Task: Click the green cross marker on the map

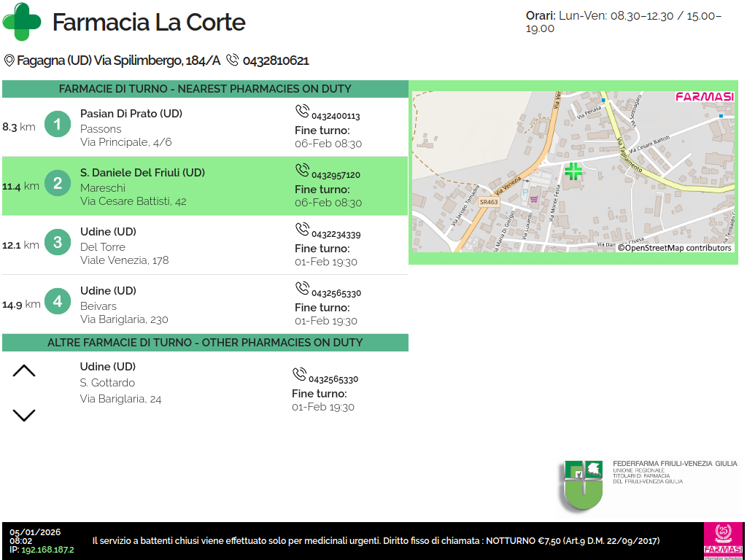Action: [573, 171]
